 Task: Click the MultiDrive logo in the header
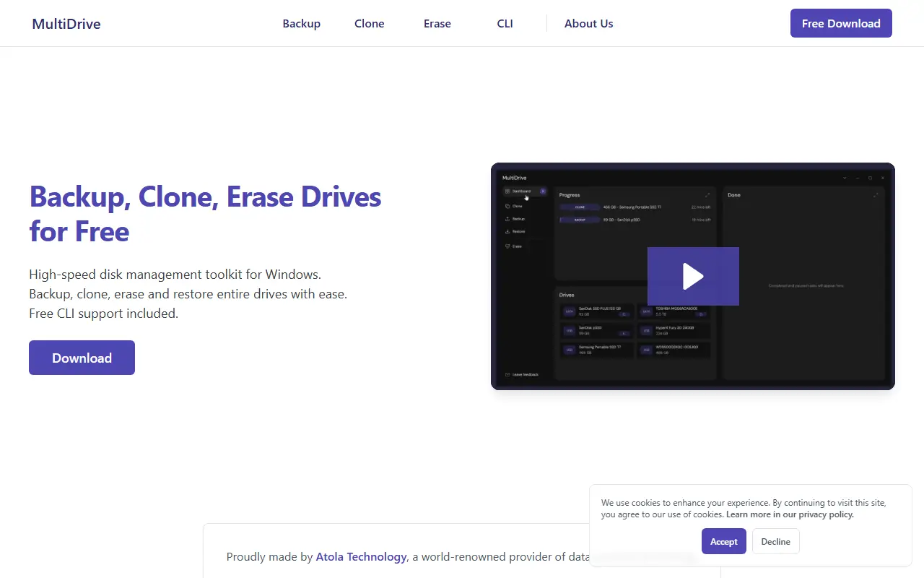[66, 24]
